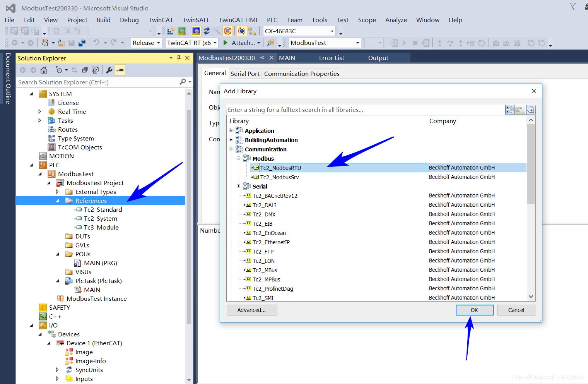Click the pin icon on ModbusTest200330 tab
The width and height of the screenshot is (588, 384).
tap(262, 58)
